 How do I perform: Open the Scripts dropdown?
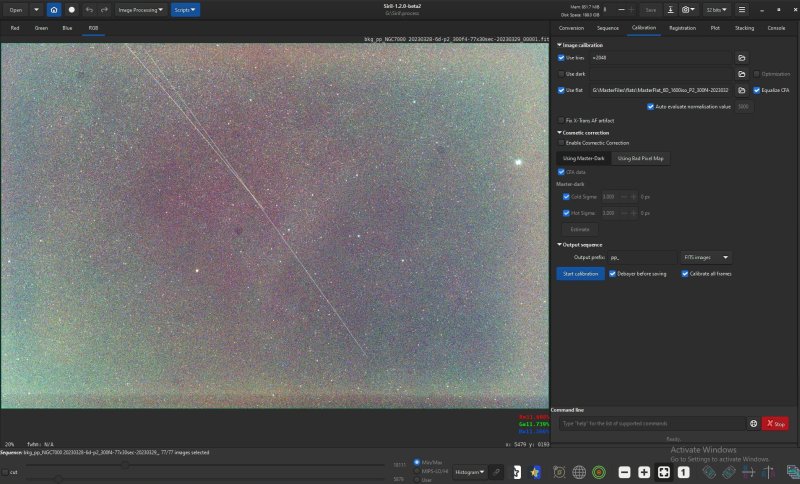tap(185, 10)
